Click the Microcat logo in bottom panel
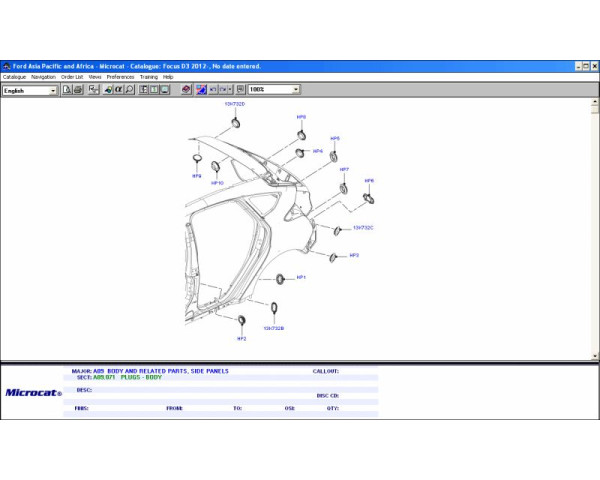This screenshot has width=600, height=480. pos(33,393)
